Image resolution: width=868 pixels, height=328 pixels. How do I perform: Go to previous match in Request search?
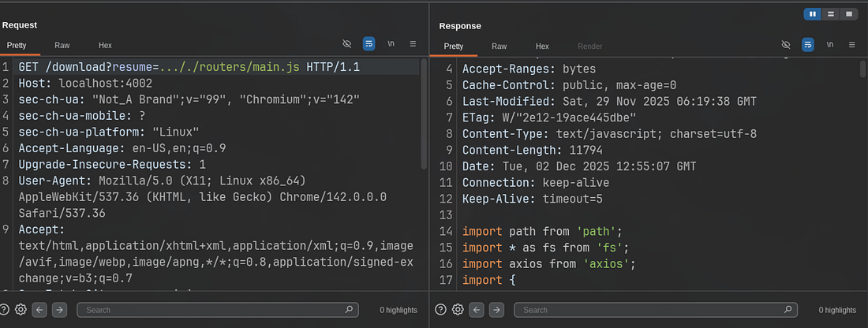tap(39, 310)
